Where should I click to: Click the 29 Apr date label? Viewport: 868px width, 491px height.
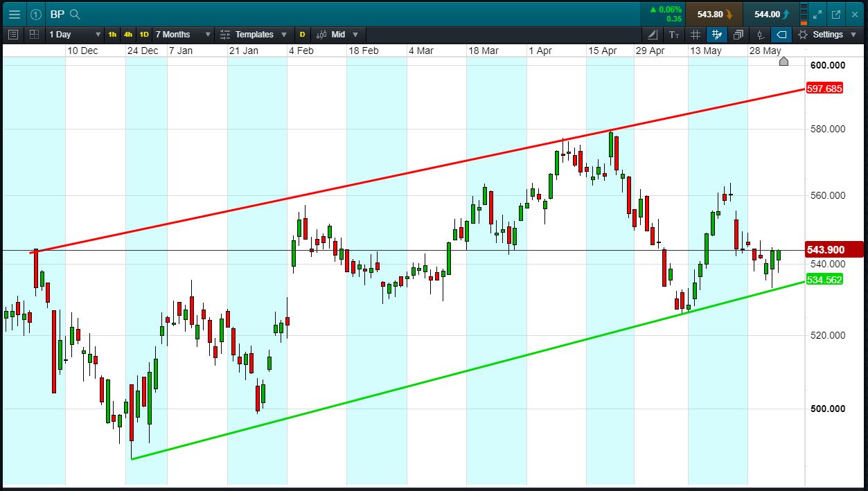tap(650, 51)
